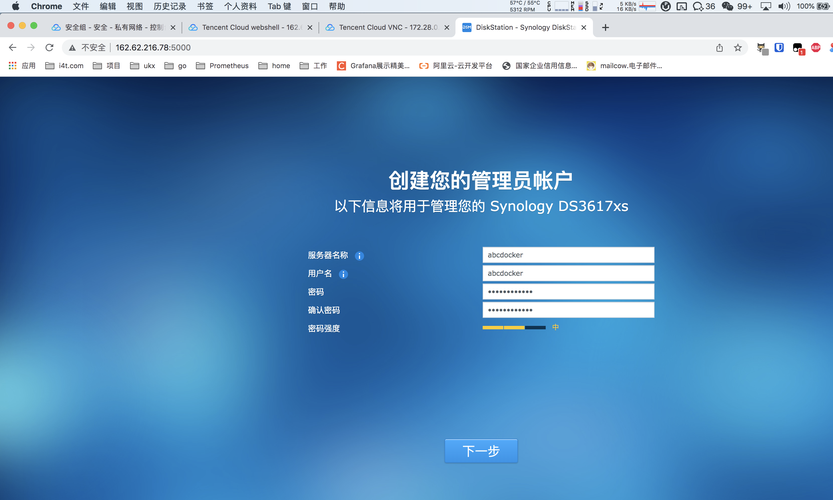Click the 用户名 input field
The height and width of the screenshot is (500, 833).
coord(568,273)
